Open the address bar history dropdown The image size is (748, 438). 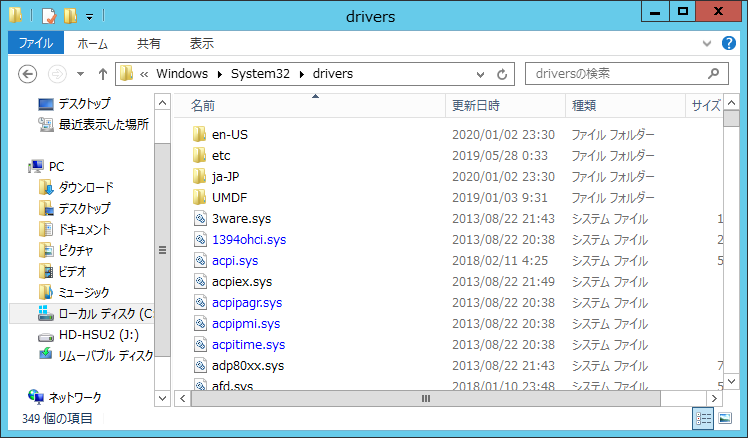pyautogui.click(x=480, y=74)
